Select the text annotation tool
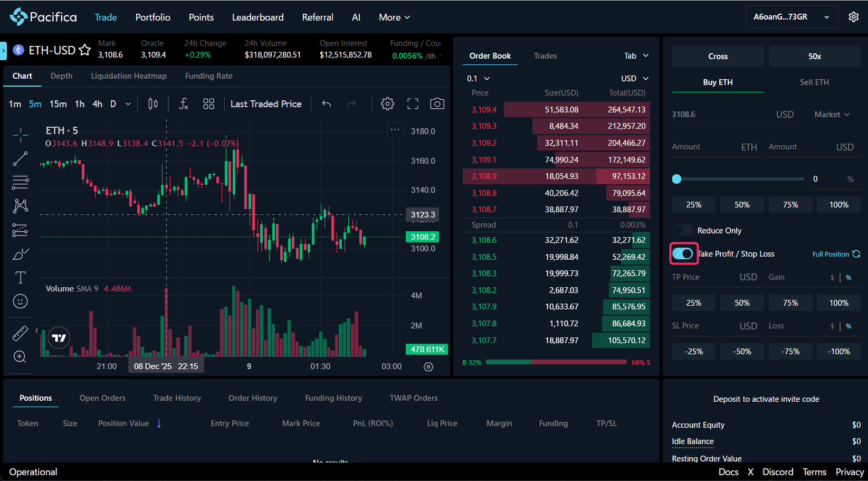The height and width of the screenshot is (481, 868). pos(20,277)
